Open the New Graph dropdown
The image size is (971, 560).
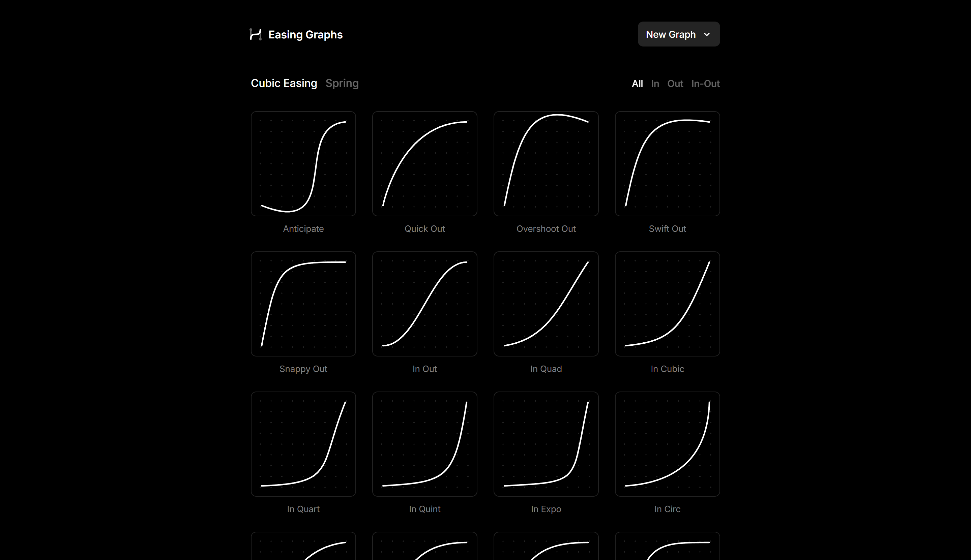click(x=678, y=34)
